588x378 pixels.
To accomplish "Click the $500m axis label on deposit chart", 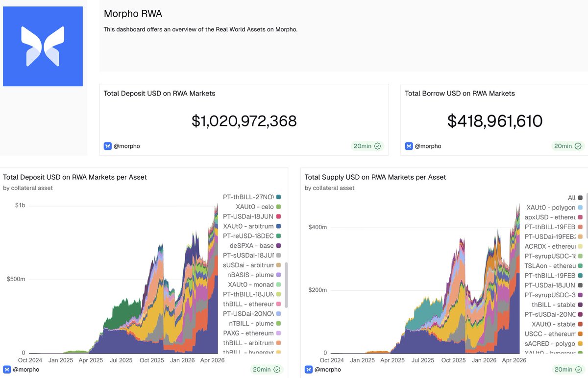I will coord(16,279).
